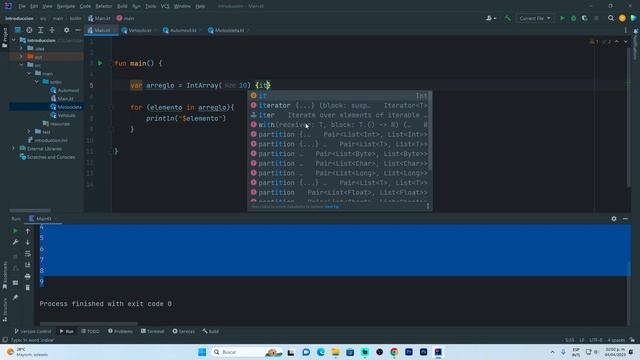Screen dimensions: 640x360
Task: Select Automovil file in Project tree
Action: coord(64,90)
